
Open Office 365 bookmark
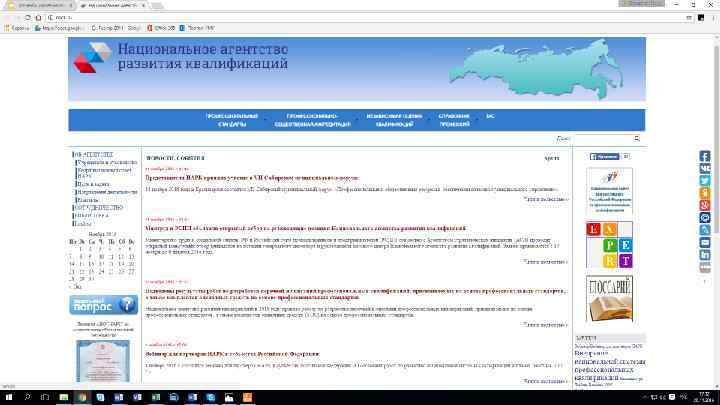[x=161, y=28]
